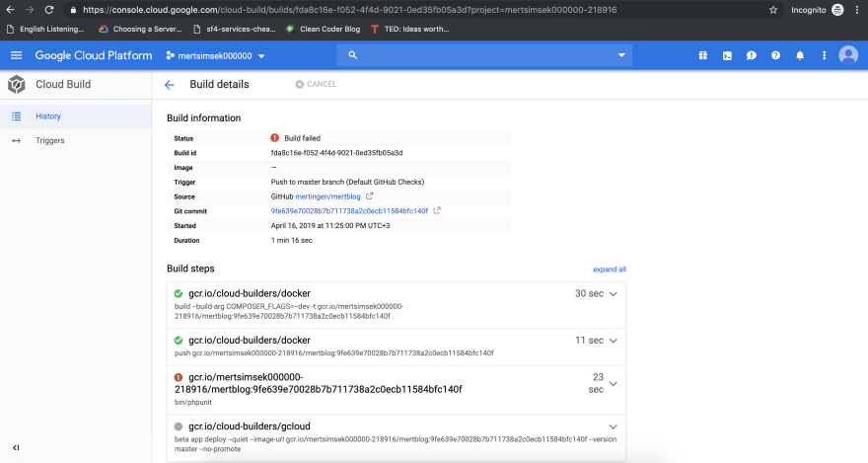The image size is (868, 463).
Task: Expand the 30 sec docker build step
Action: 614,294
